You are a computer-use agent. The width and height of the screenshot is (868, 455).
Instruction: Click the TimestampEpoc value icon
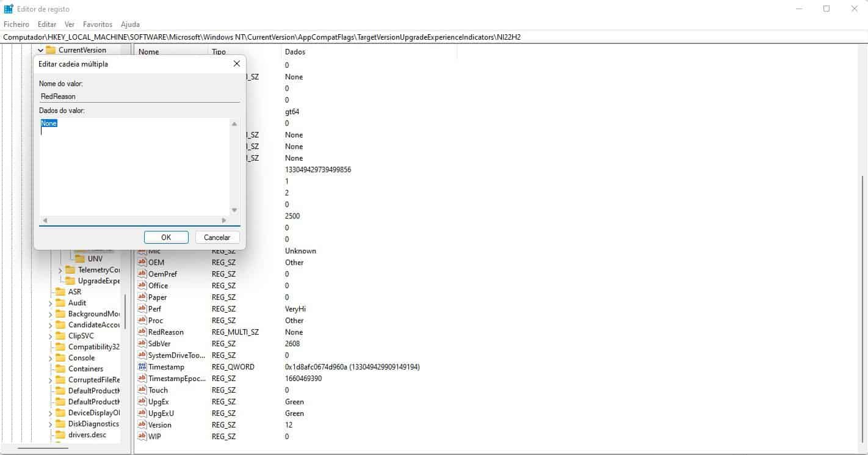(x=142, y=379)
